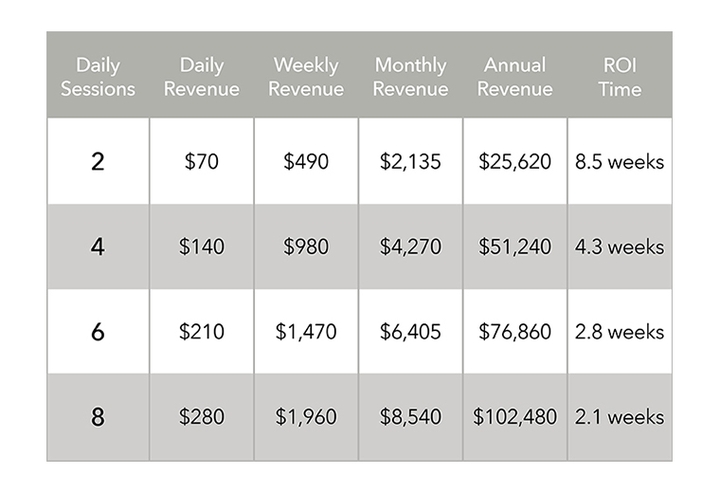Image resolution: width=720 pixels, height=493 pixels.
Task: Select the 8.5 weeks ROI cell
Action: click(620, 161)
